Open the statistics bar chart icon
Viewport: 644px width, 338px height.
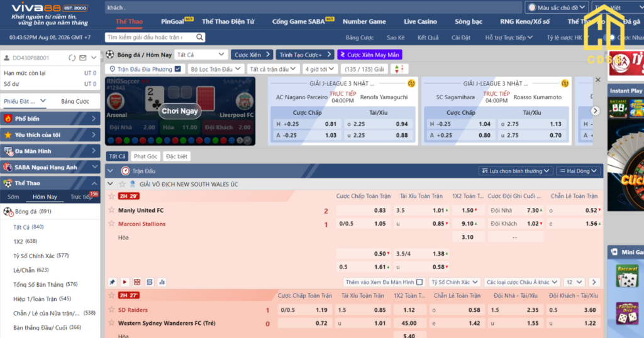162,282
